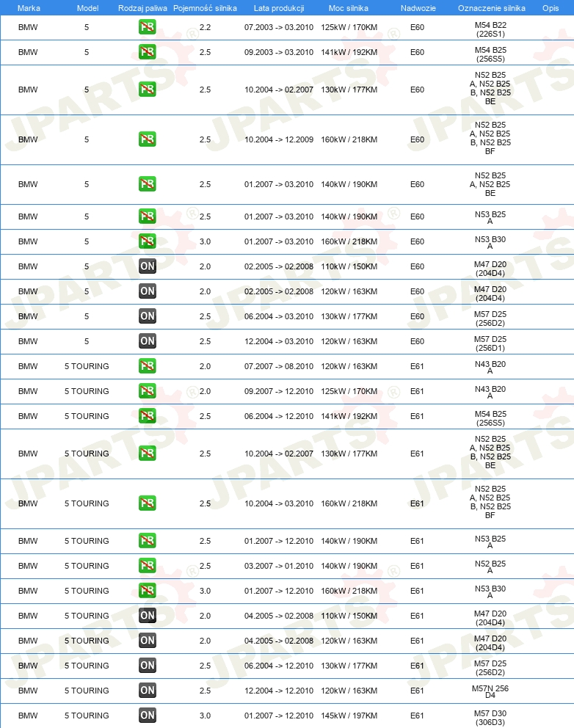Click petrol icon in E60 N53 B30 row
The image size is (574, 728).
pos(148,241)
